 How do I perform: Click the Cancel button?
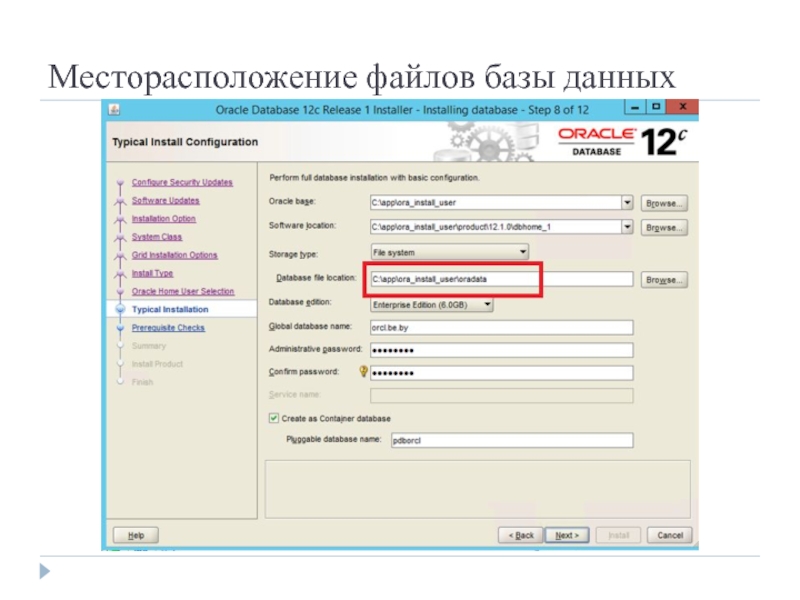click(x=669, y=535)
